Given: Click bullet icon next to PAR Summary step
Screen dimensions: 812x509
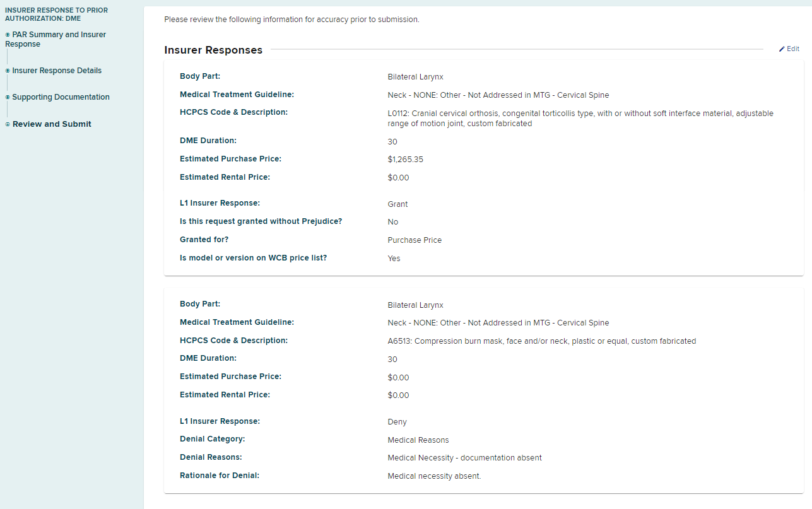Looking at the screenshot, I should coord(8,35).
